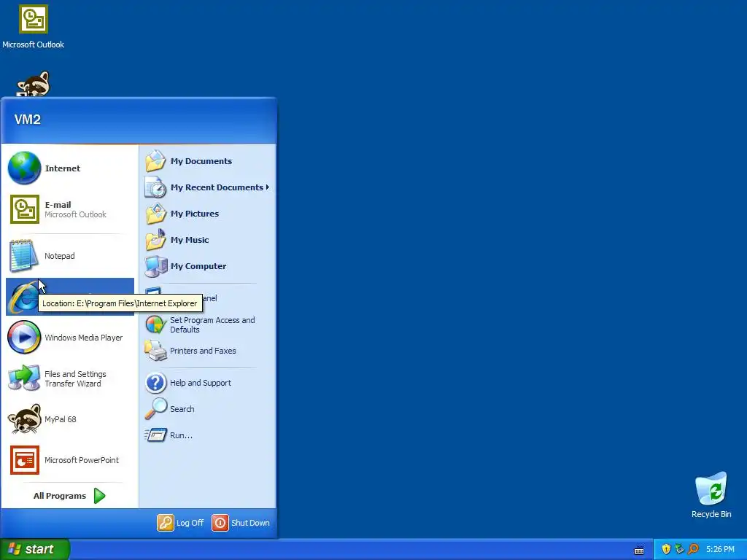Click the security shield tray icon

click(x=666, y=549)
